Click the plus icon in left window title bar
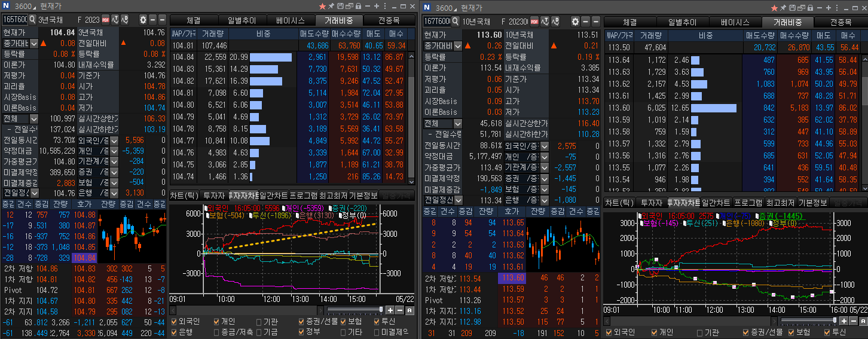This screenshot has height=339, width=868. click(x=376, y=7)
